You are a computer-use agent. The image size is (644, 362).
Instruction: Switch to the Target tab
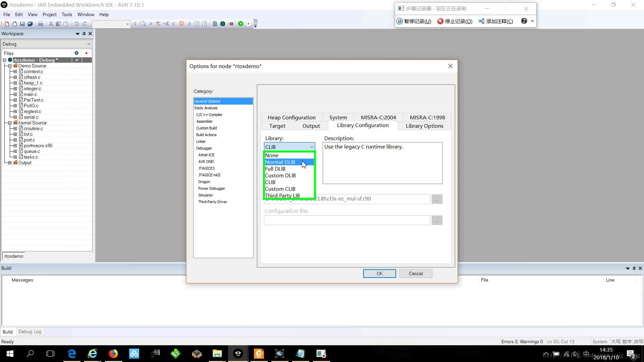point(277,126)
